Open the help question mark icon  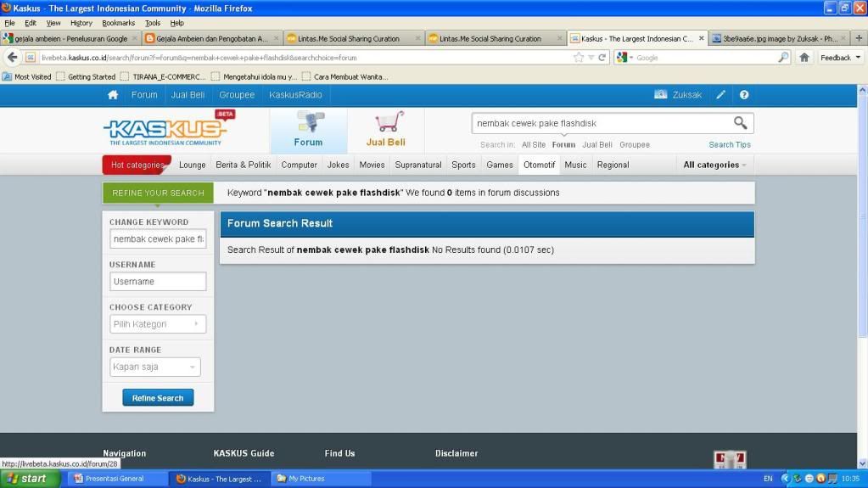744,95
